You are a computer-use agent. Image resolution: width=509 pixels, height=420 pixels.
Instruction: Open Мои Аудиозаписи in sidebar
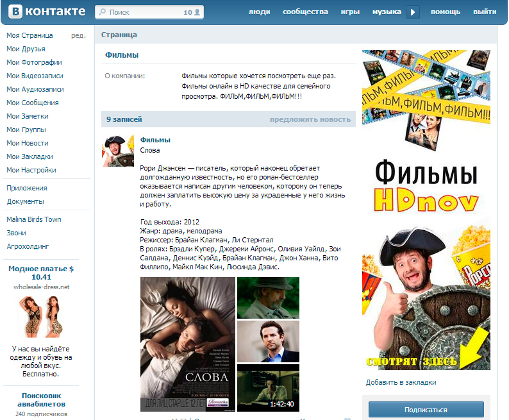[x=35, y=89]
